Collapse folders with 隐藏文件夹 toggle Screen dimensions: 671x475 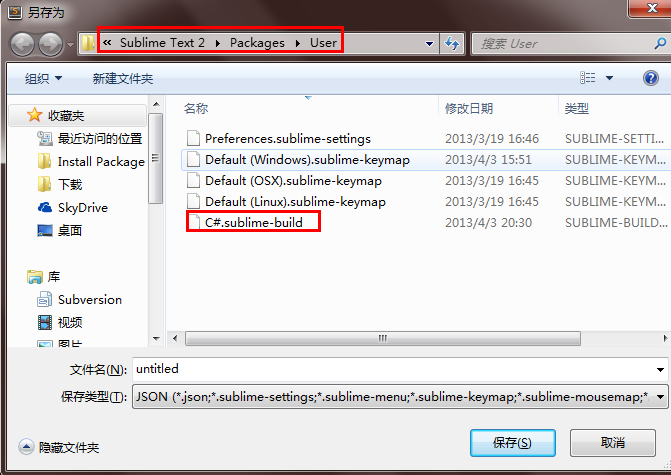tap(59, 447)
